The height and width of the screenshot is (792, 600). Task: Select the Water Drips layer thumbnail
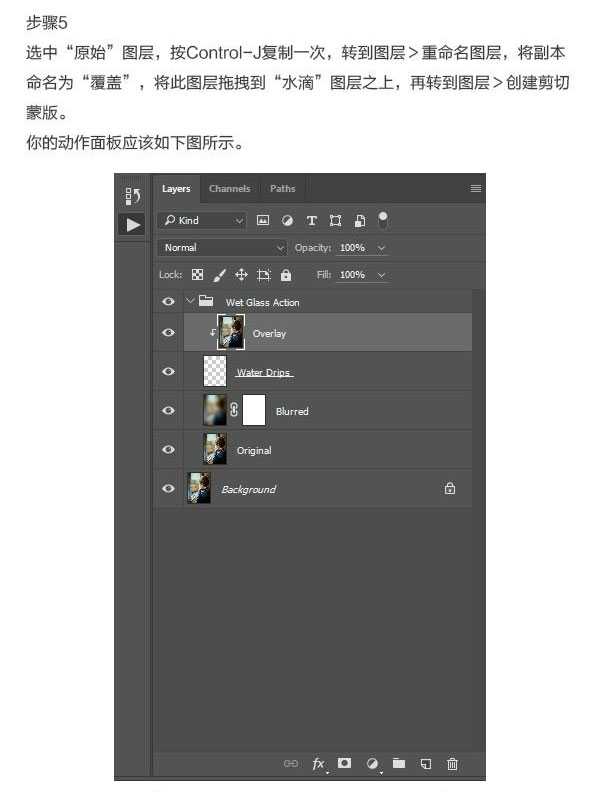pos(215,371)
